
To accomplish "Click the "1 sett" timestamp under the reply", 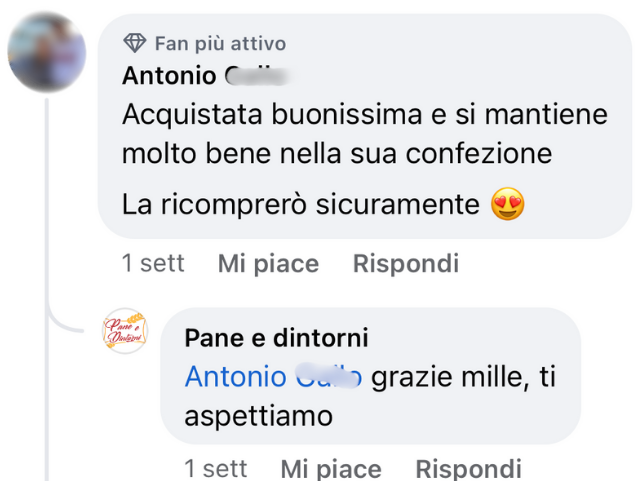I will coord(216,468).
